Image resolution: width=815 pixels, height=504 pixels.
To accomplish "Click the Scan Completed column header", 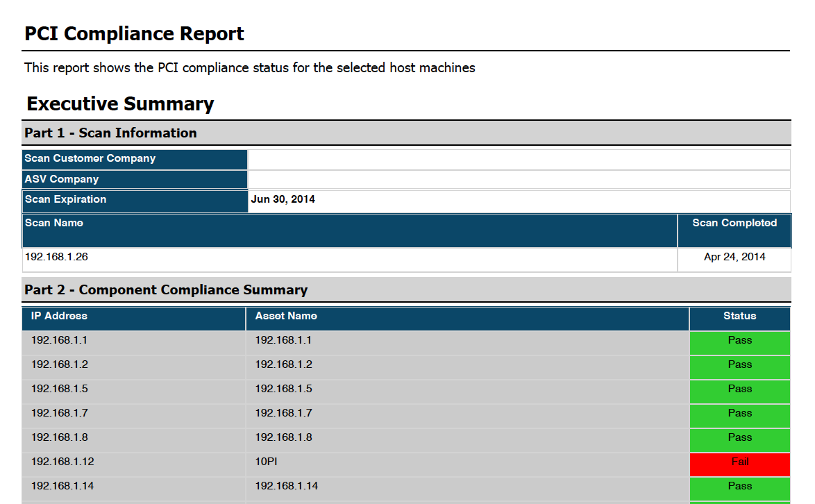I will 734,224.
